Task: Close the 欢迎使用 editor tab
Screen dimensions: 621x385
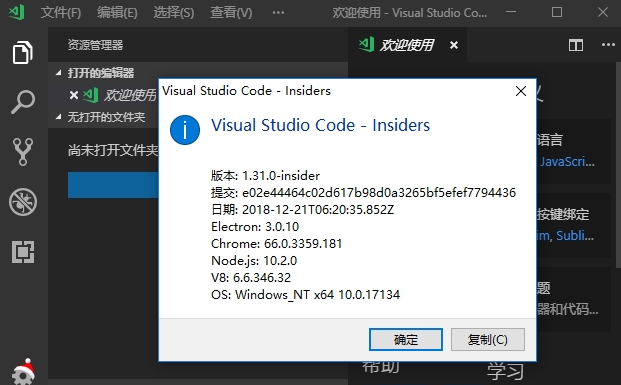Action: pyautogui.click(x=454, y=45)
